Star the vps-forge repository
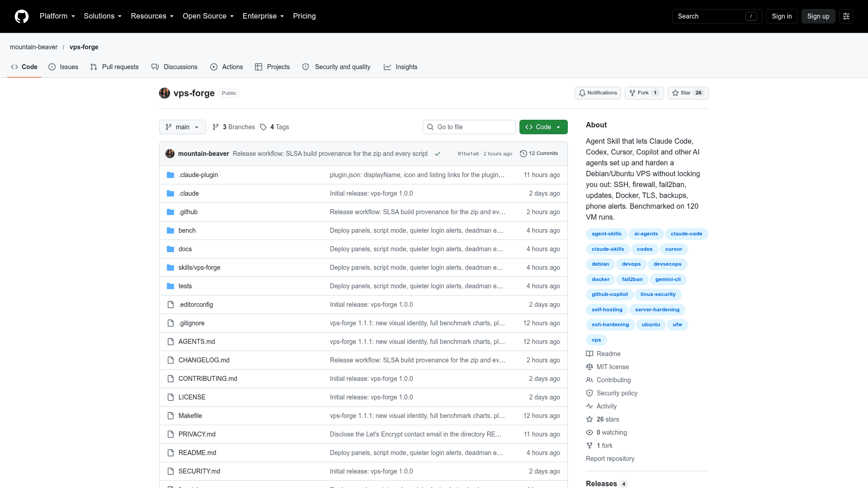Viewport: 868px width, 488px height. pos(688,93)
